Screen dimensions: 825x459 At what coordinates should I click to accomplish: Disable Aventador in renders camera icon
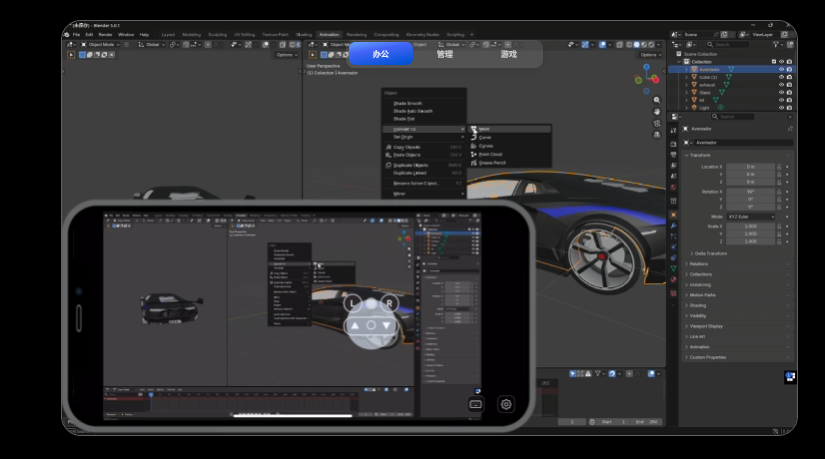(x=789, y=69)
